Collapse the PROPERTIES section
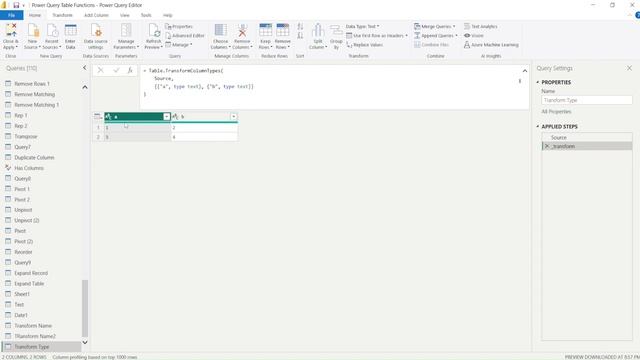This screenshot has height=360, width=640. 538,82
